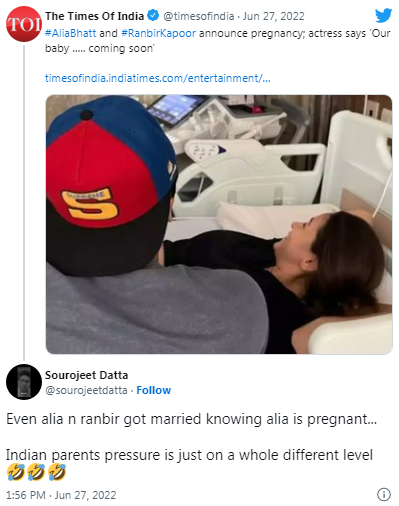This screenshot has height=506, width=399.
Task: Open Sourojeet Datta's profile picture
Action: tap(24, 382)
